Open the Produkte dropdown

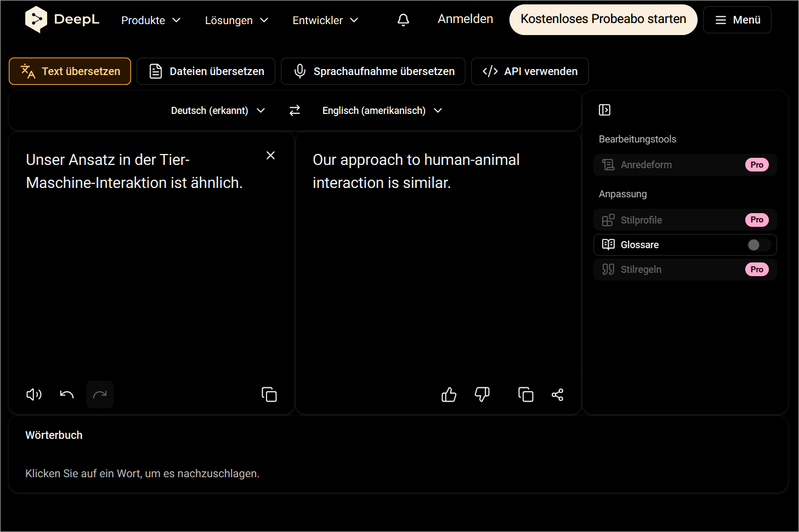click(x=151, y=20)
